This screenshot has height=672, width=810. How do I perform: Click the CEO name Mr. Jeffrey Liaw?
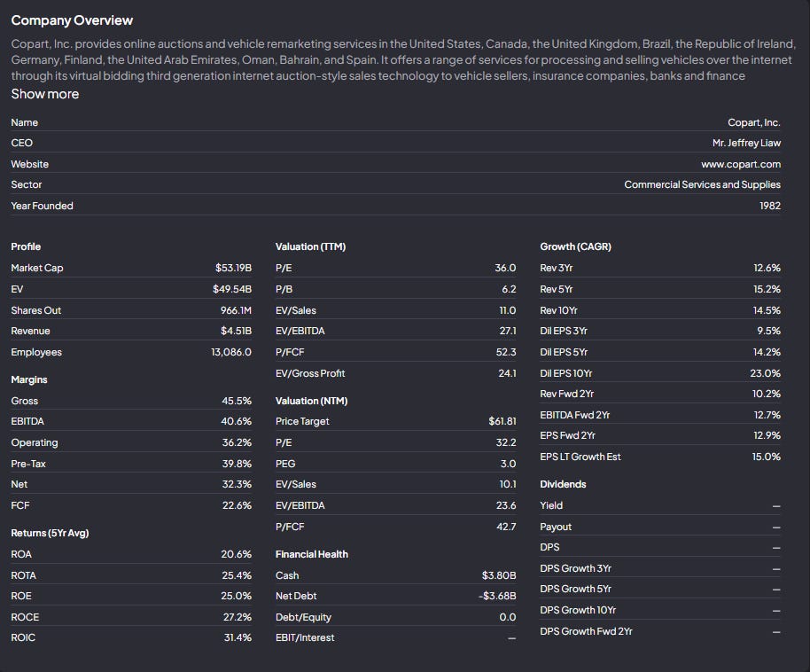[x=746, y=143]
